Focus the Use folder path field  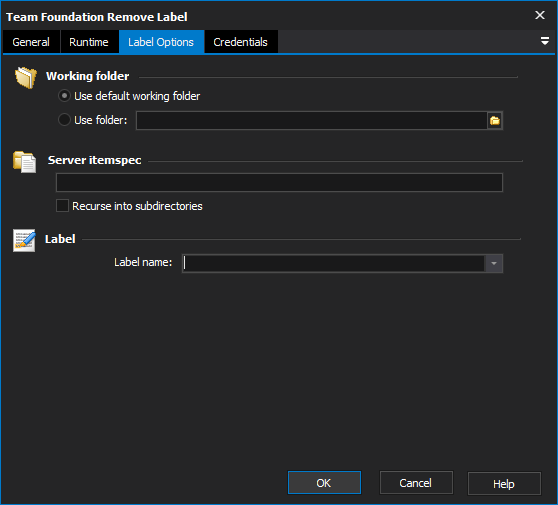pyautogui.click(x=312, y=121)
